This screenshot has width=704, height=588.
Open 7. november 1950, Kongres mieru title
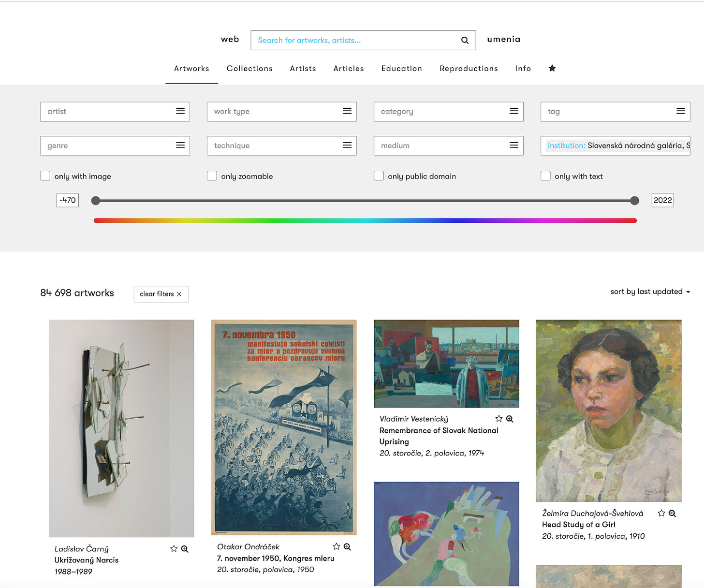tap(276, 558)
